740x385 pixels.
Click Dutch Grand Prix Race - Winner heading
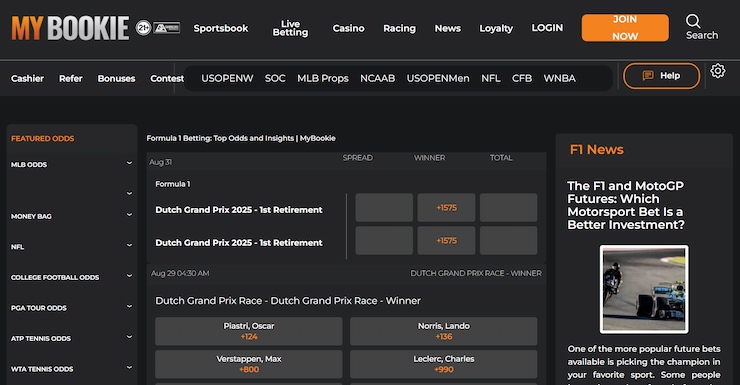point(288,301)
